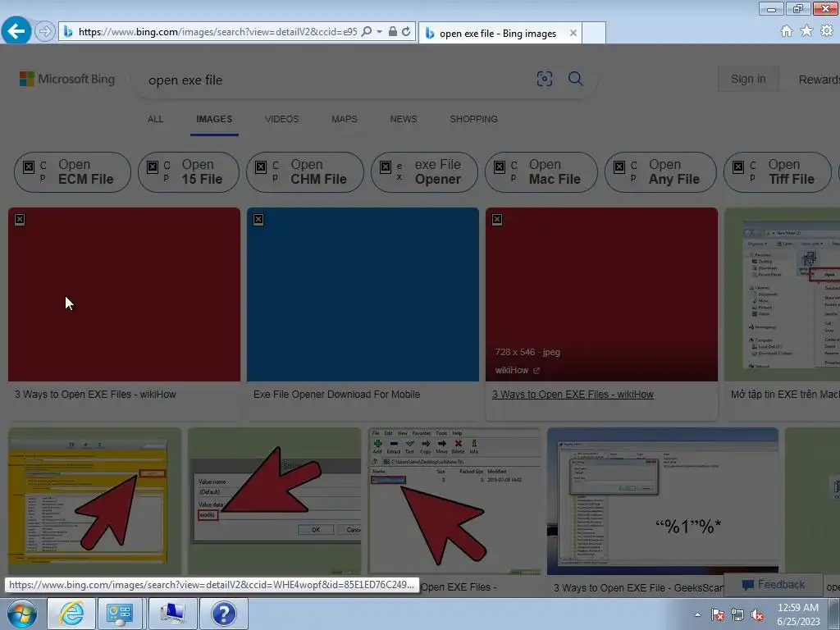Choose the 'exe File Opener' suggestion chip
Image resolution: width=840 pixels, height=630 pixels.
tap(424, 172)
